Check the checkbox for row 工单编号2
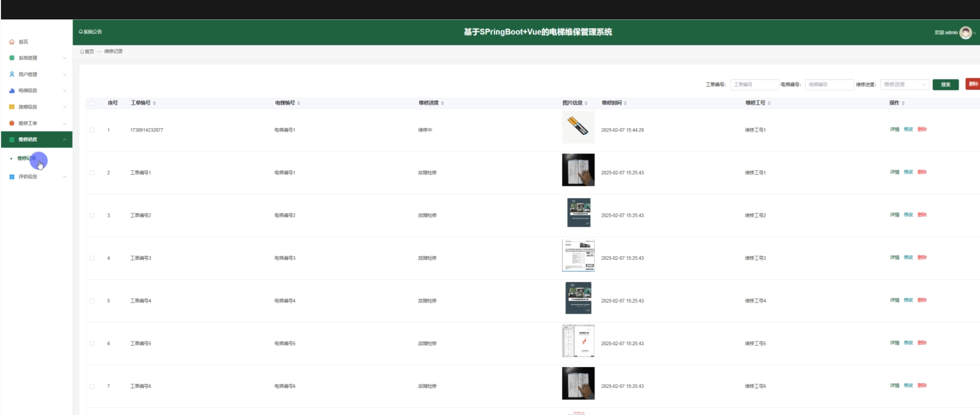 point(92,215)
